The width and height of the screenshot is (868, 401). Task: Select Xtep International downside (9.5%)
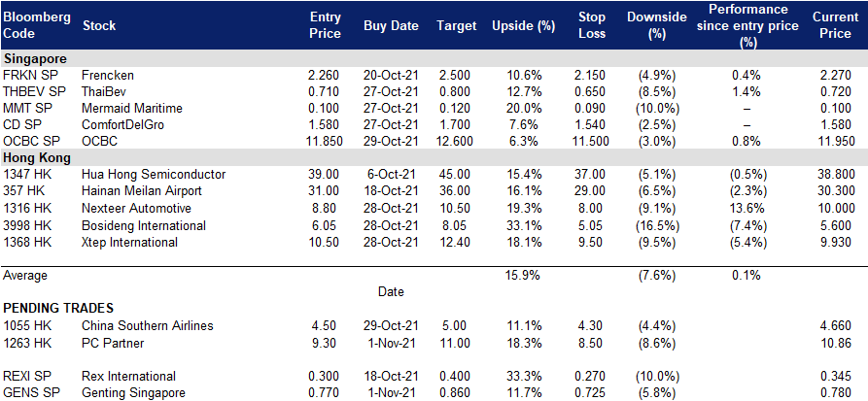[x=655, y=242]
